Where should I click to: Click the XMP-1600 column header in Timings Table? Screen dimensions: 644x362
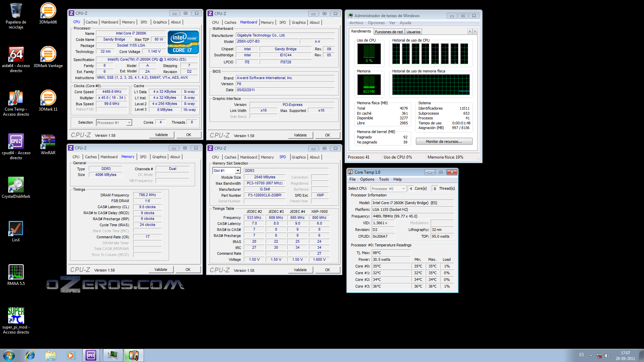(x=319, y=212)
